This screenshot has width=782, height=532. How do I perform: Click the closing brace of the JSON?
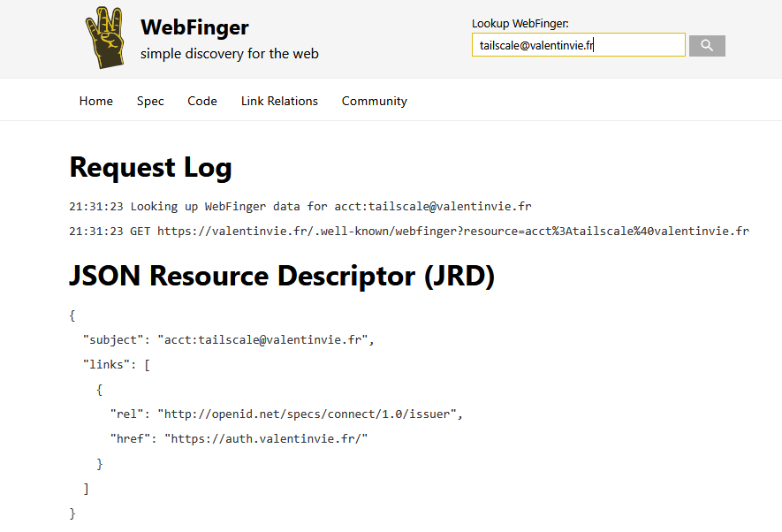[x=72, y=513]
